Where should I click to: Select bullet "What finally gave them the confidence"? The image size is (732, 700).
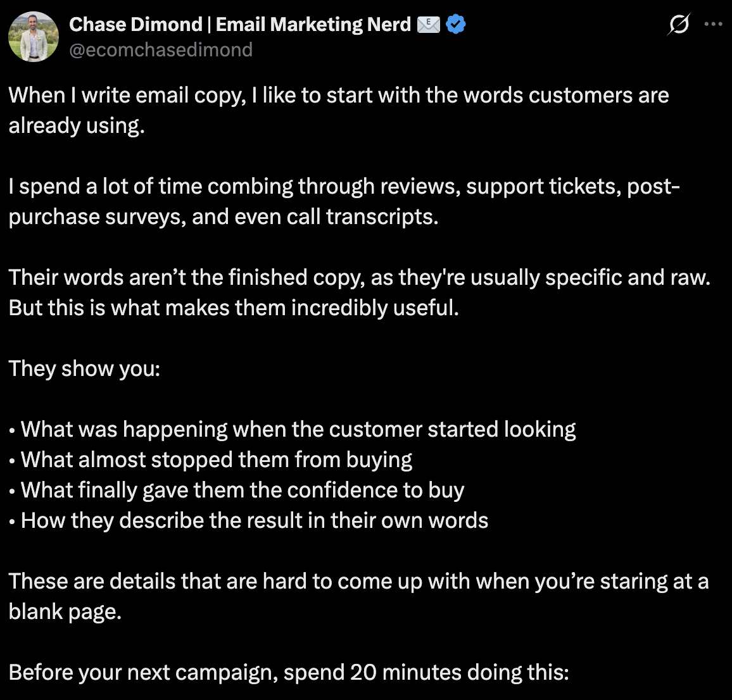point(237,490)
